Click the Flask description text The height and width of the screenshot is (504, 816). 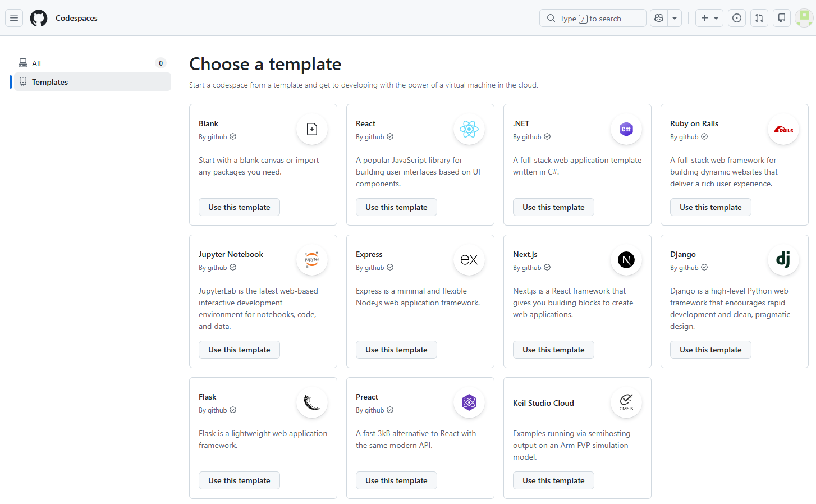(x=263, y=439)
